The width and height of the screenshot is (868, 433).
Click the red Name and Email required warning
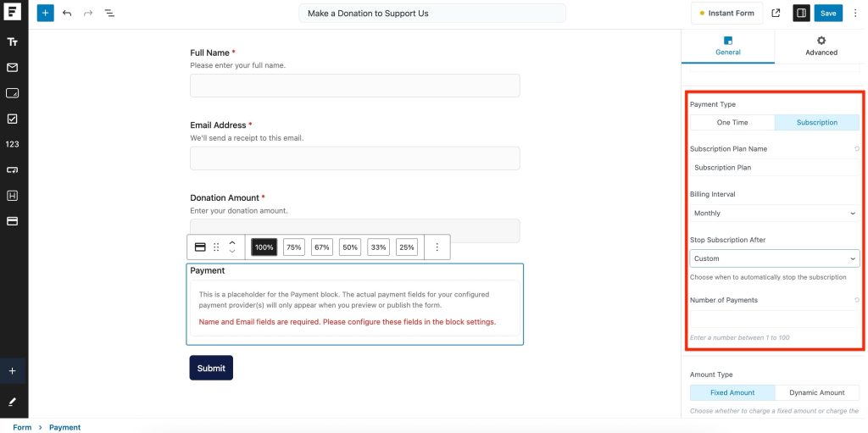pyautogui.click(x=347, y=322)
